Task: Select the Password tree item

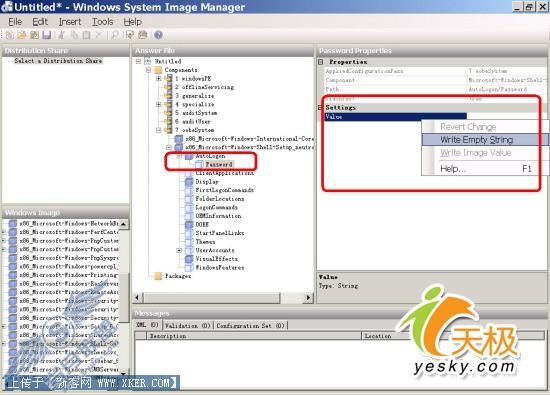Action: click(219, 165)
